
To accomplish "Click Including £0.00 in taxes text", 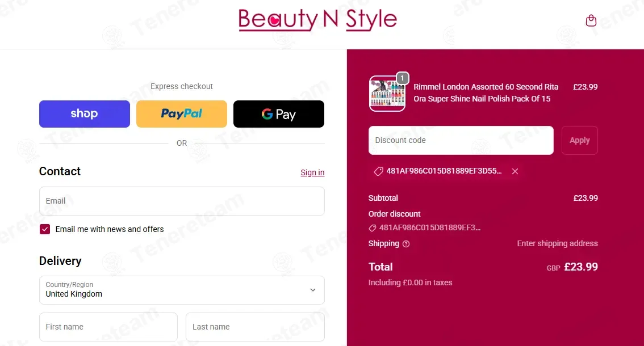I will coord(410,282).
